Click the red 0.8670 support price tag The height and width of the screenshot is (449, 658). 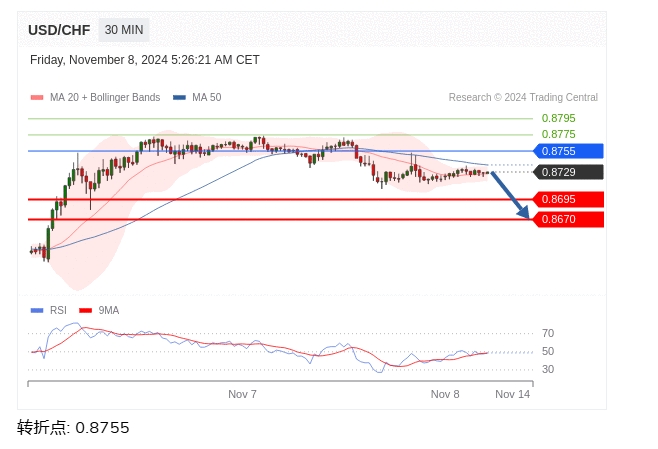click(569, 219)
